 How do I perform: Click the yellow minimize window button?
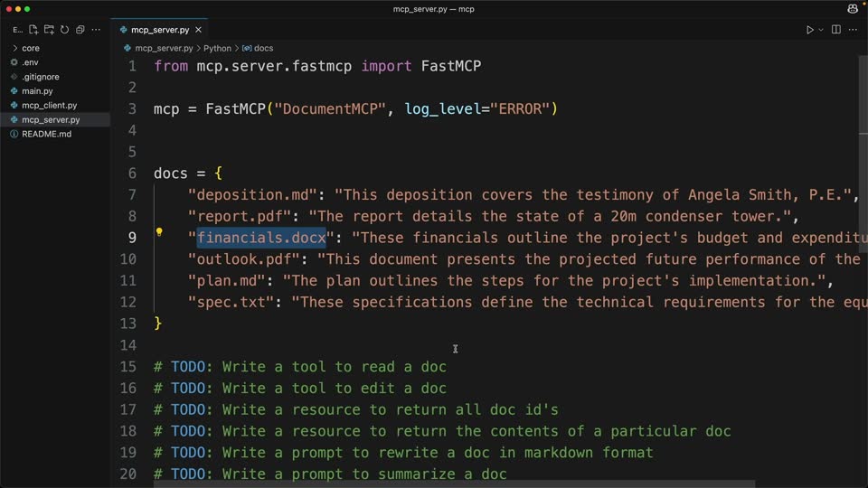[18, 9]
